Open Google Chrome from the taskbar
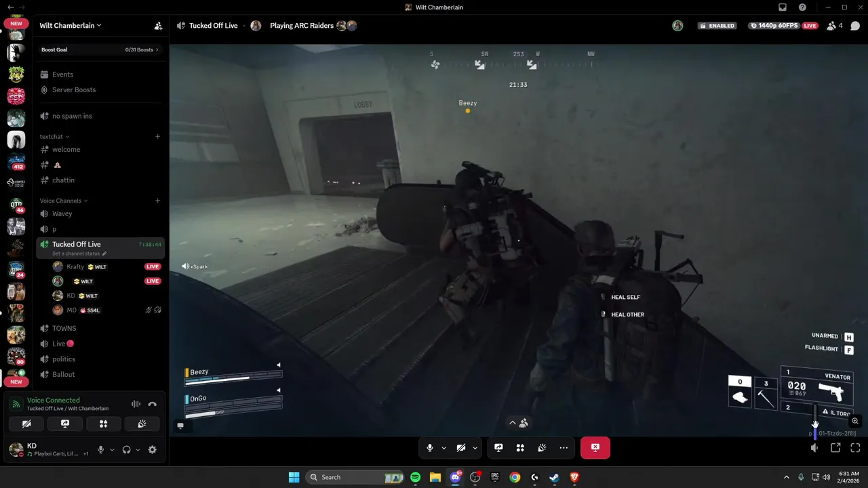Screen dimensions: 868x488 (x=515, y=477)
